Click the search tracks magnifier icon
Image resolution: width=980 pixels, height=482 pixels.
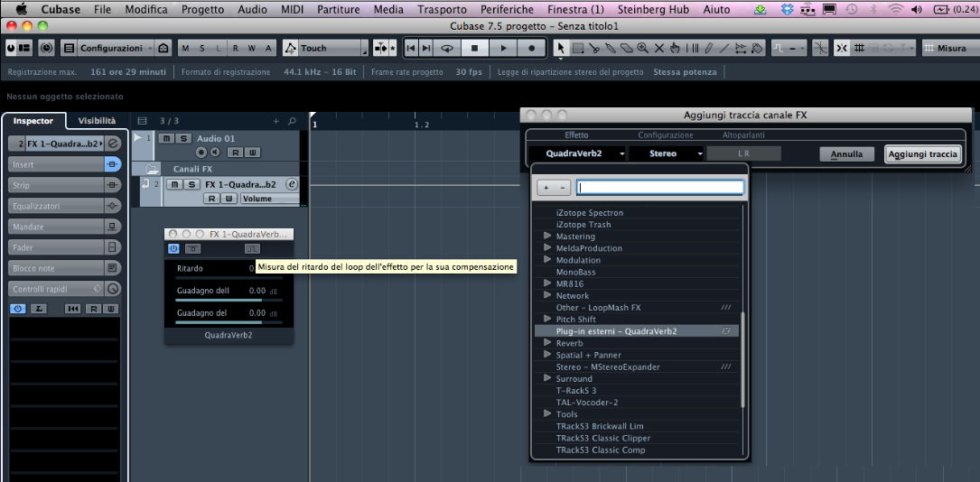click(292, 121)
